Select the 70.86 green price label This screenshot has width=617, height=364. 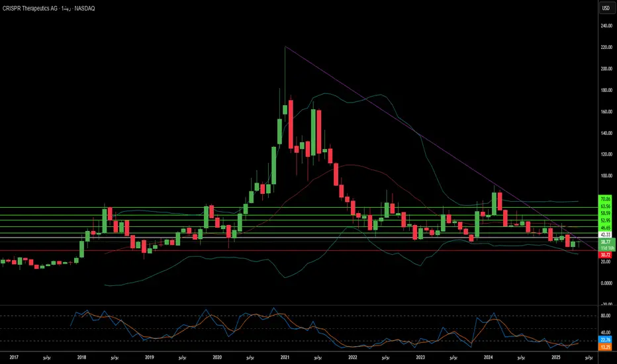605,199
